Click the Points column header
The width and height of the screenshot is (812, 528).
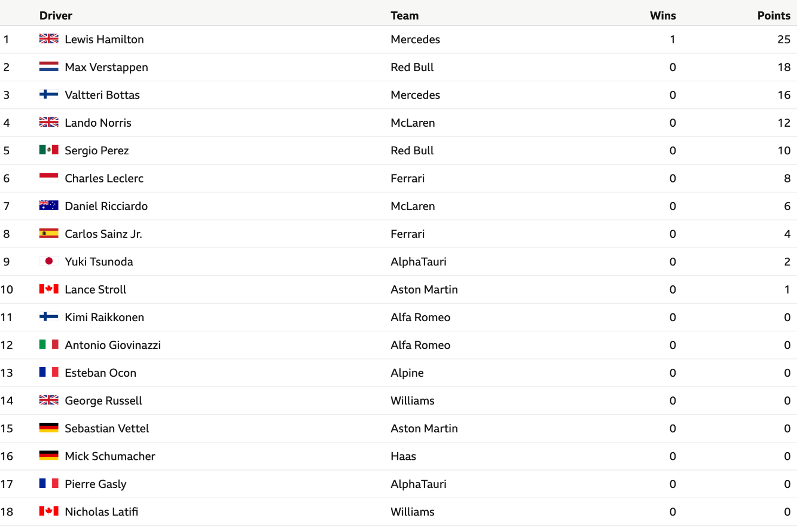tap(774, 16)
